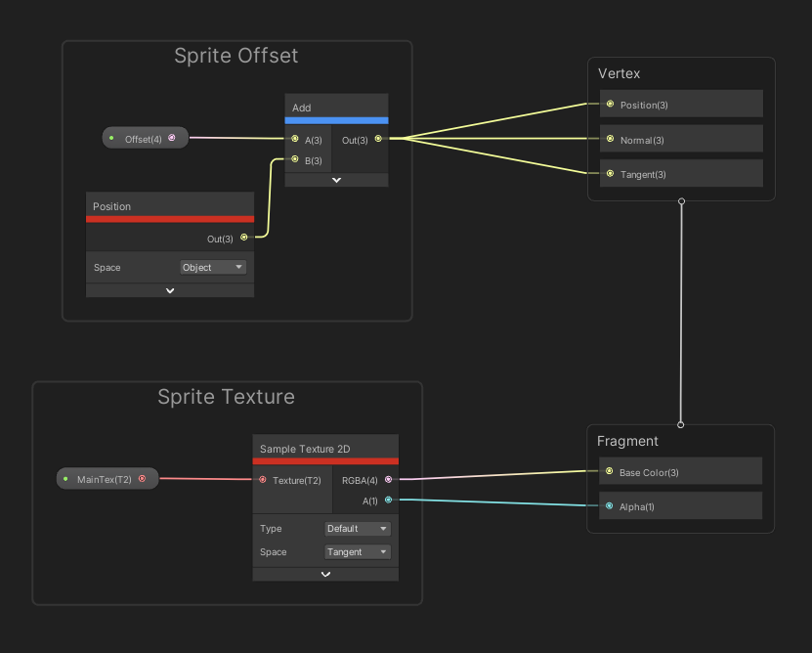Open the Space dropdown on the Position node
Image resolution: width=812 pixels, height=653 pixels.
213,267
